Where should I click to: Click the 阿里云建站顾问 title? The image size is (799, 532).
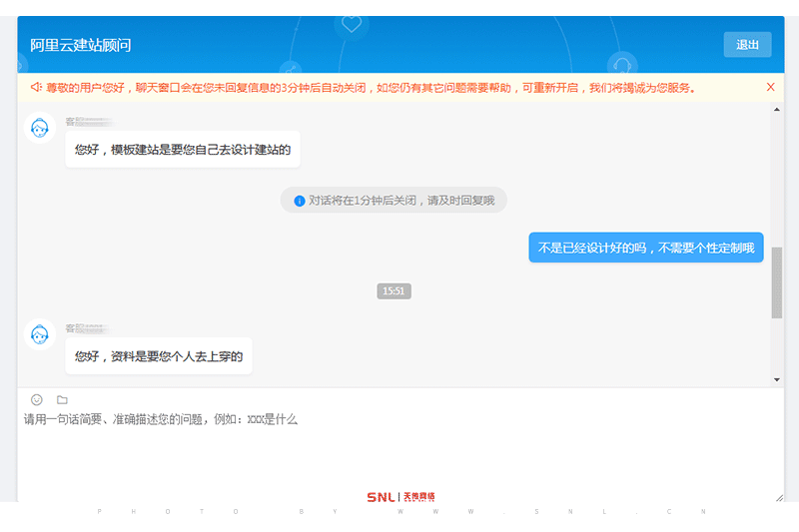pos(81,45)
